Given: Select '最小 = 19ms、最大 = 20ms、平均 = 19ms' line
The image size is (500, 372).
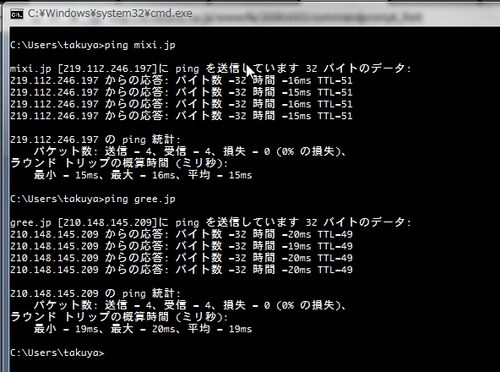Looking at the screenshot, I should [x=143, y=329].
